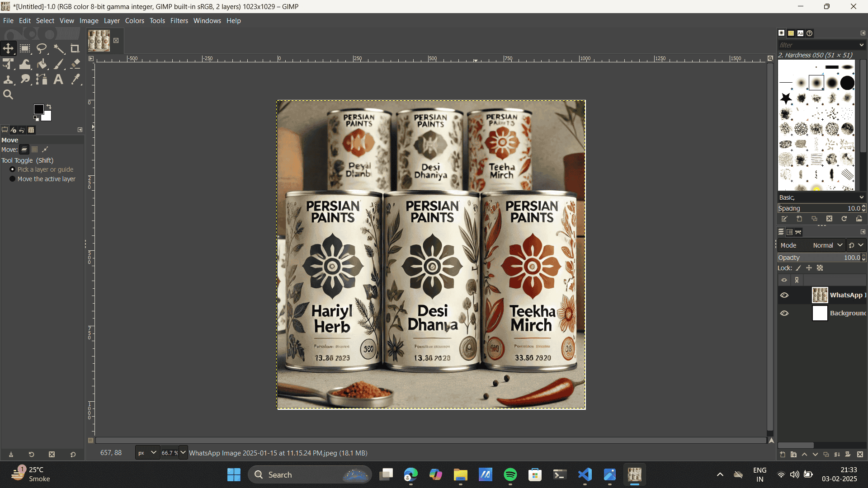Open the Brushes dock tab menu
The width and height of the screenshot is (868, 488).
click(x=863, y=33)
